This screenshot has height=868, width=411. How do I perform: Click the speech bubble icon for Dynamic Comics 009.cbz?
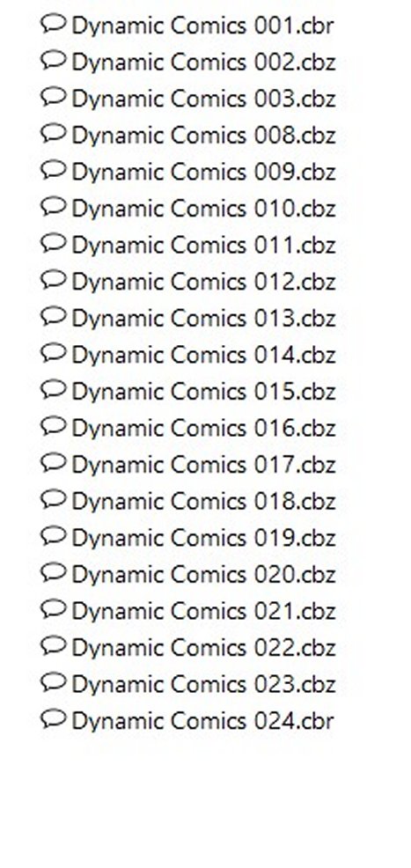click(54, 170)
